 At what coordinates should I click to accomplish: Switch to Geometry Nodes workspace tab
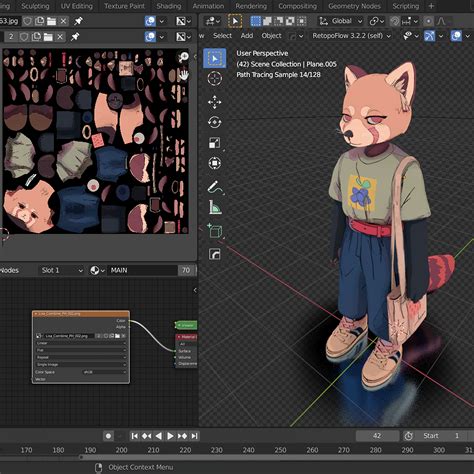click(354, 6)
